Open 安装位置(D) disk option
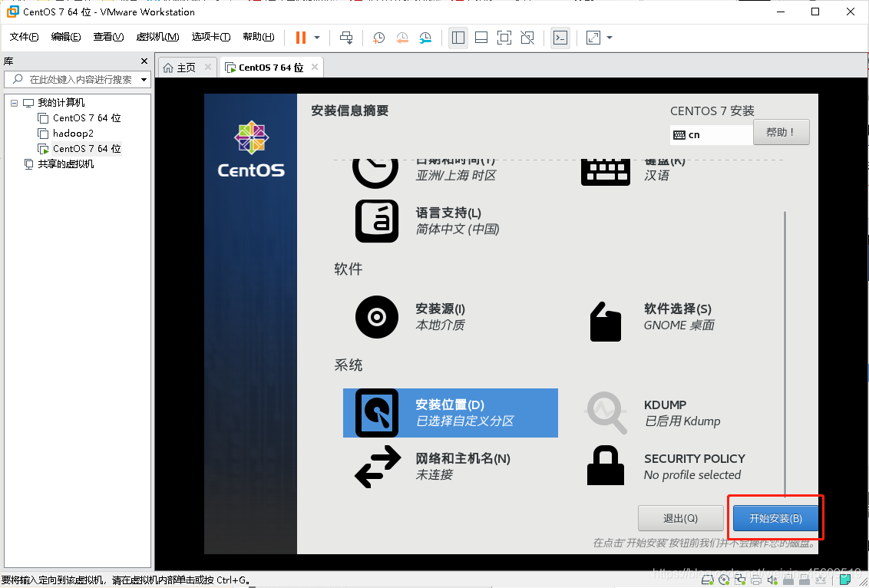 [x=450, y=413]
